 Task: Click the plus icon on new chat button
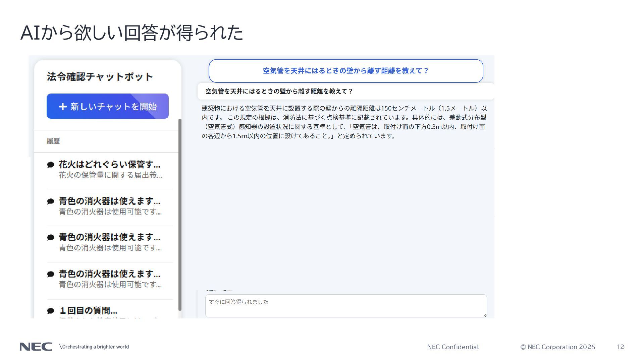63,107
